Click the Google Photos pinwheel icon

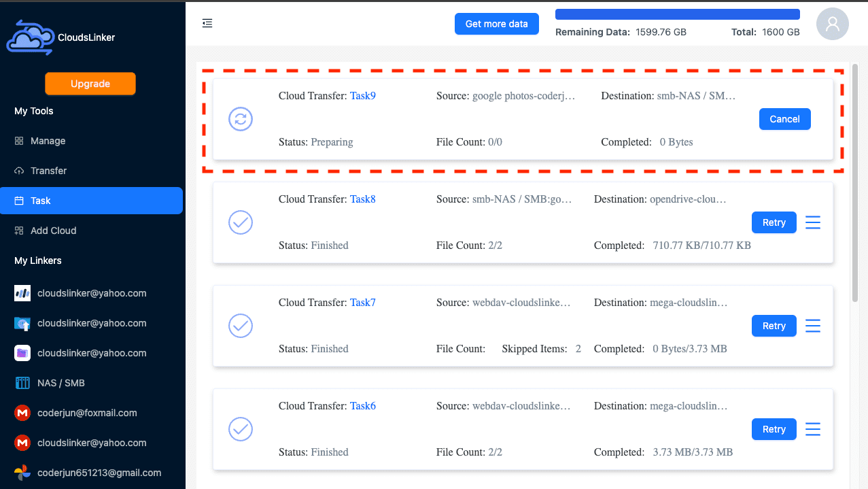(22, 473)
